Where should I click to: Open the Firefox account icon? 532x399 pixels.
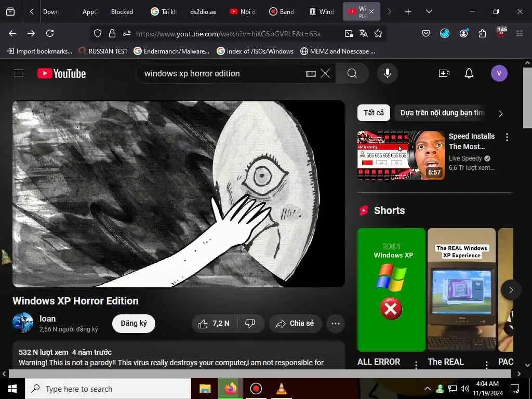(x=463, y=33)
